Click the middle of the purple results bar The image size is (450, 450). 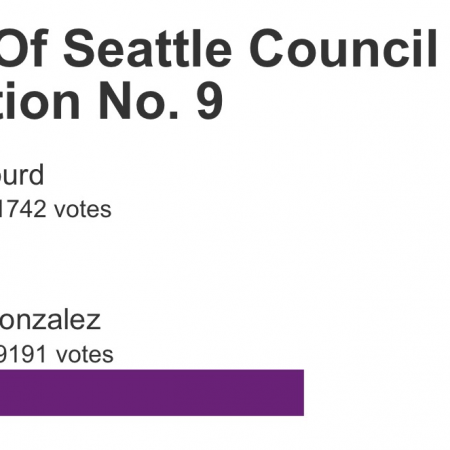point(152,393)
